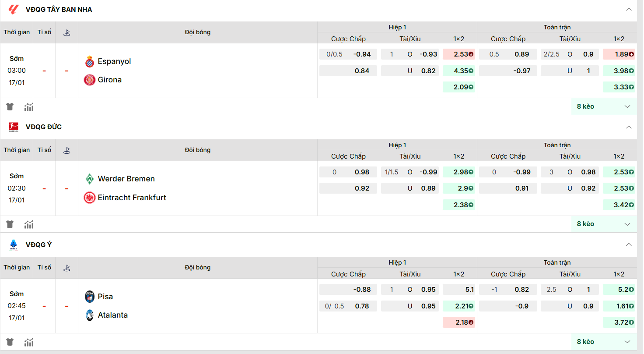Viewport: 644px width, 354px height.
Task: Collapse the VĐQG Ý league section
Action: tap(629, 244)
